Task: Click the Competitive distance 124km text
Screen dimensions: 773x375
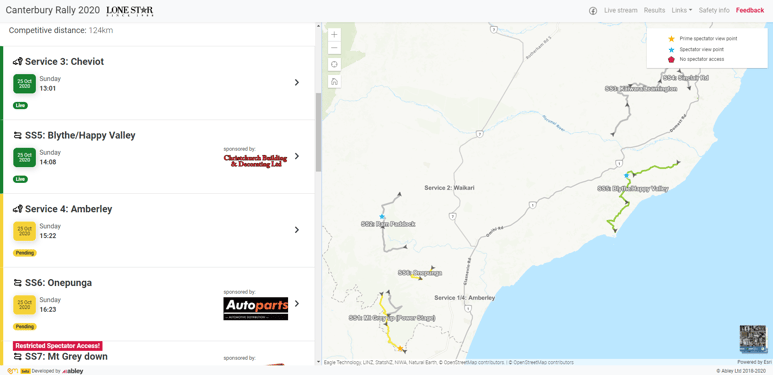Action: pos(61,31)
